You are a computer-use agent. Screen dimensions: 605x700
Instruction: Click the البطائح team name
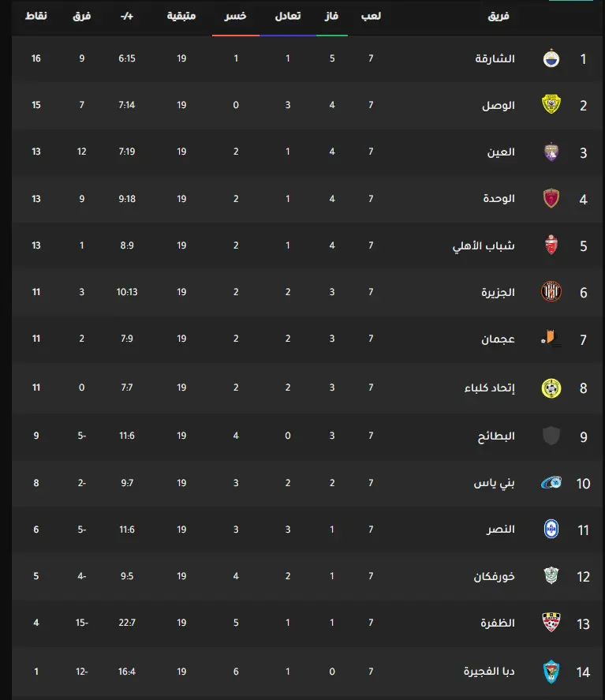tap(496, 436)
